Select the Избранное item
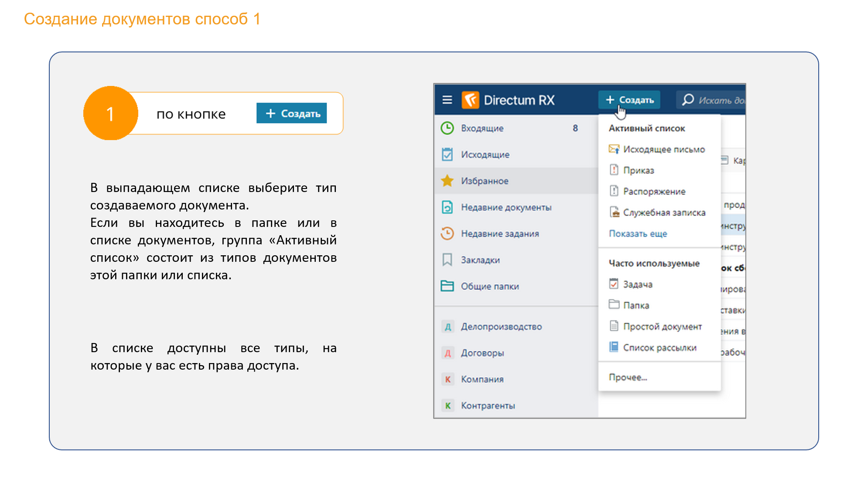868x487 pixels. (x=516, y=181)
